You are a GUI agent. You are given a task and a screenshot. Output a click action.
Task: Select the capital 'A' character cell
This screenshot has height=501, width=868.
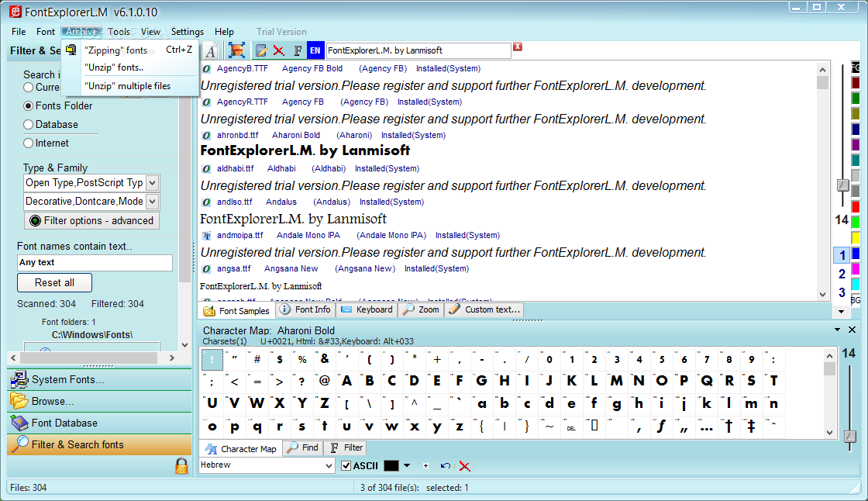(347, 381)
